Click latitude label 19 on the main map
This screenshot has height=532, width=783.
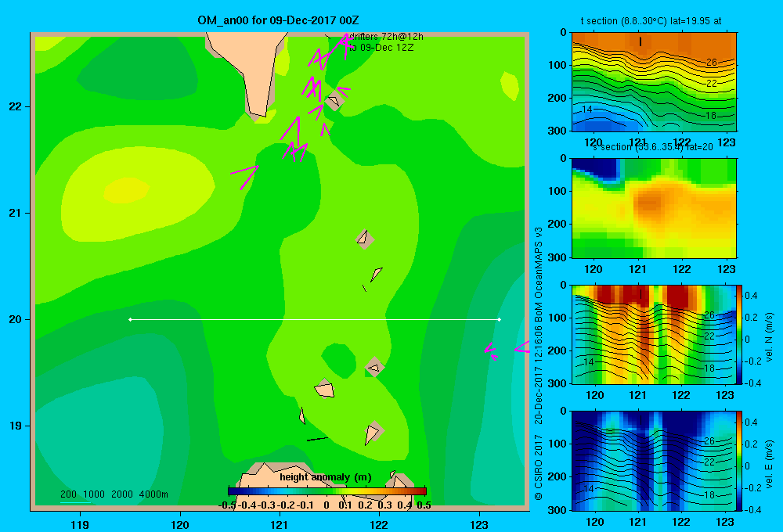click(16, 426)
